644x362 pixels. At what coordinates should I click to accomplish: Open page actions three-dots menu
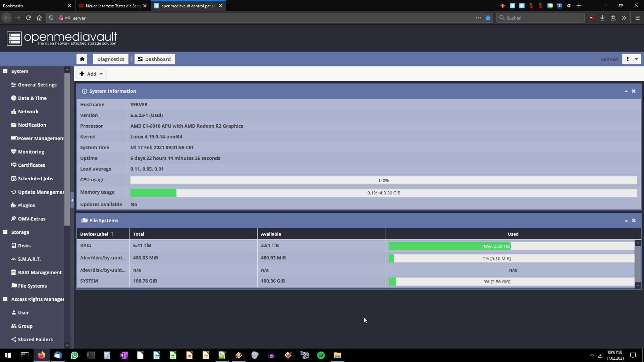[478, 18]
